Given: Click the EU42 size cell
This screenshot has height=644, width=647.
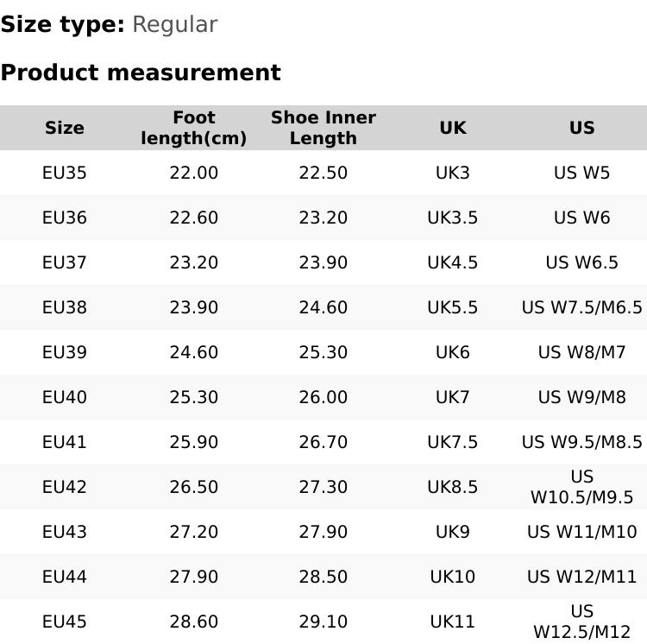Looking at the screenshot, I should [65, 487].
